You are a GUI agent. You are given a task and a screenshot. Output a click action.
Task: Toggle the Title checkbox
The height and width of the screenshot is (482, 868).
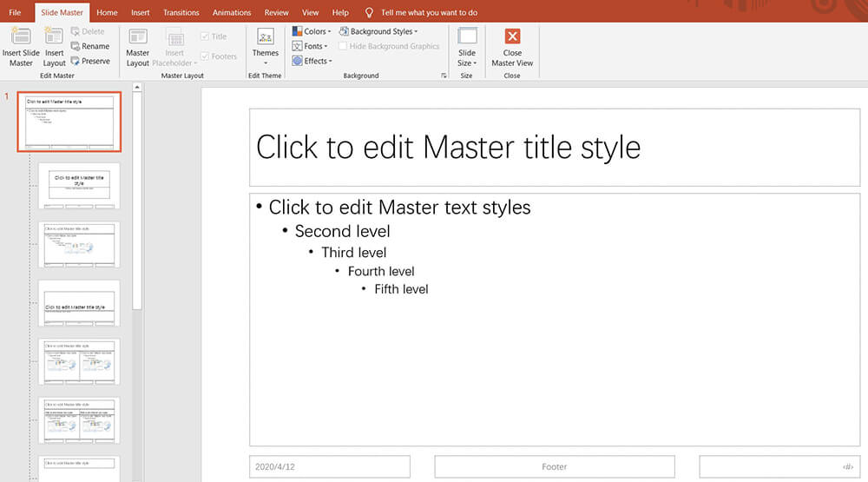[x=205, y=36]
